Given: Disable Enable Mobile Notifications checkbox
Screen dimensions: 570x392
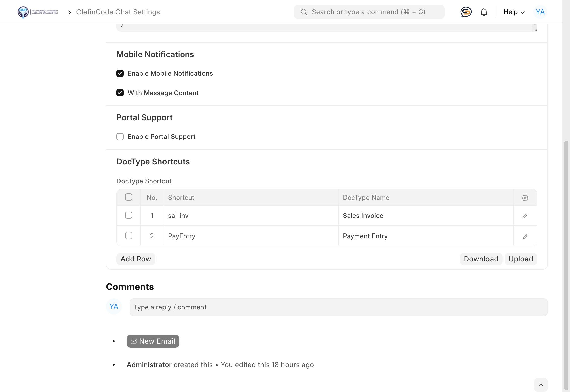Looking at the screenshot, I should coord(120,73).
